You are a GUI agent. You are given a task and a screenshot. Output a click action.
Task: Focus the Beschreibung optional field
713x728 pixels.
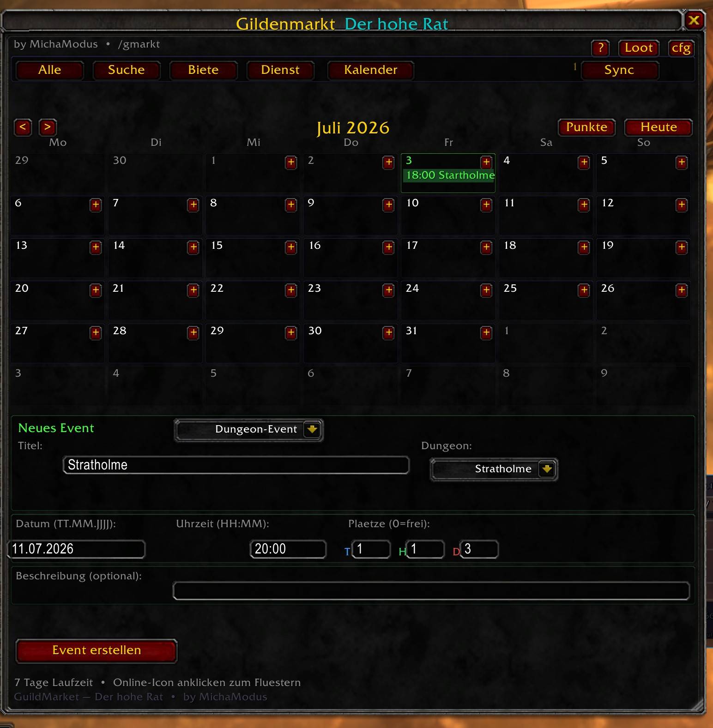click(431, 591)
